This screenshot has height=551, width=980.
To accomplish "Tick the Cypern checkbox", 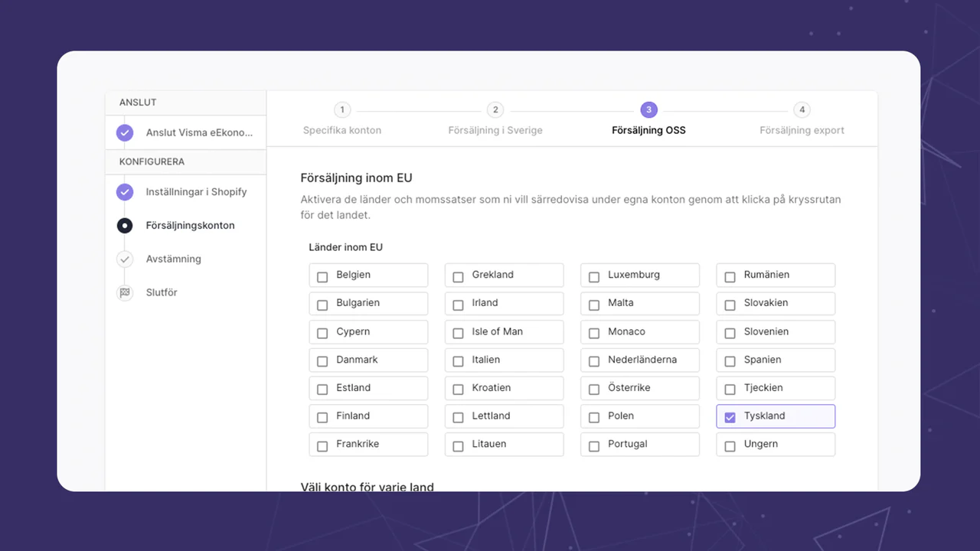I will [322, 333].
